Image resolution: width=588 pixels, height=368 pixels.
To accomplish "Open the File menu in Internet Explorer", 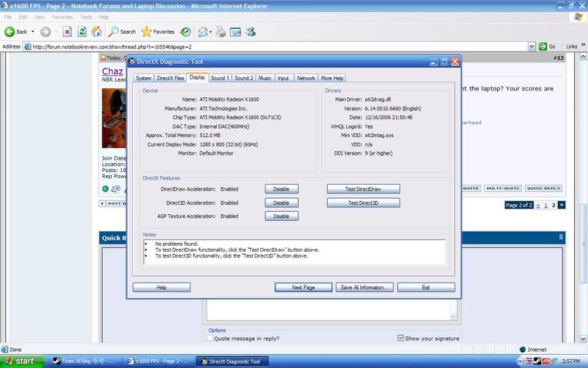I will [x=7, y=17].
